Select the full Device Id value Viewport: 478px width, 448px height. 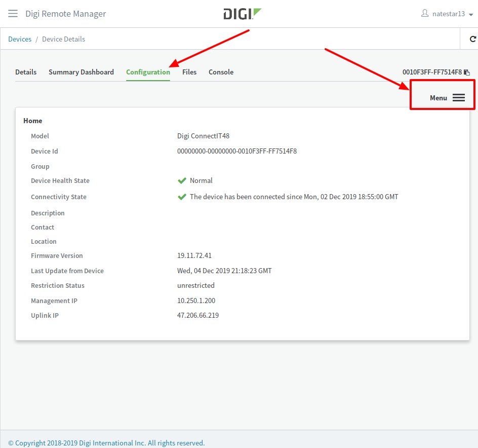237,151
